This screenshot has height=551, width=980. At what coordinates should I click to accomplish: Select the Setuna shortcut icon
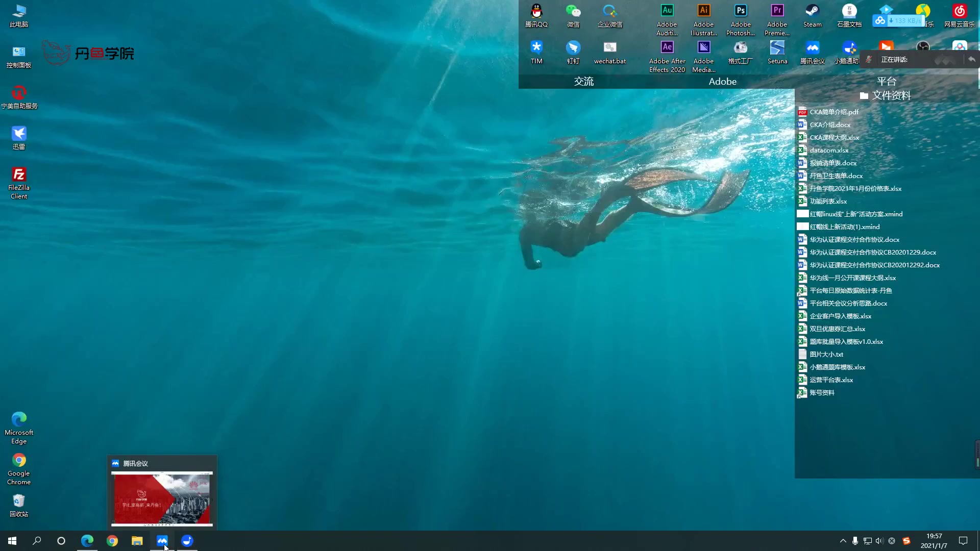777,52
